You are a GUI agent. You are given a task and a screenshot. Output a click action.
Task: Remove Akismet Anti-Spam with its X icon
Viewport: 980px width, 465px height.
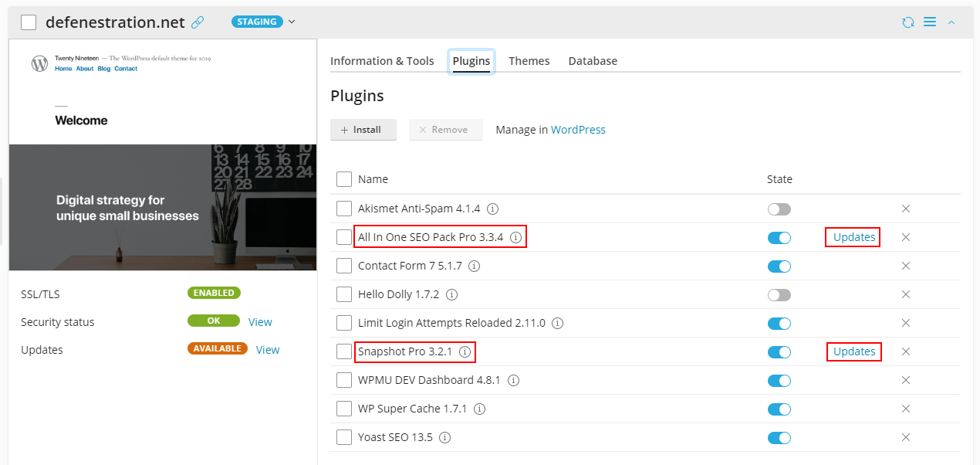(906, 209)
